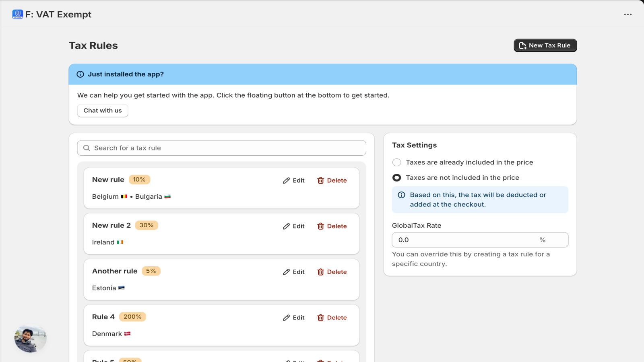Open the three-dot more options menu
This screenshot has width=644, height=362.
[x=628, y=14]
